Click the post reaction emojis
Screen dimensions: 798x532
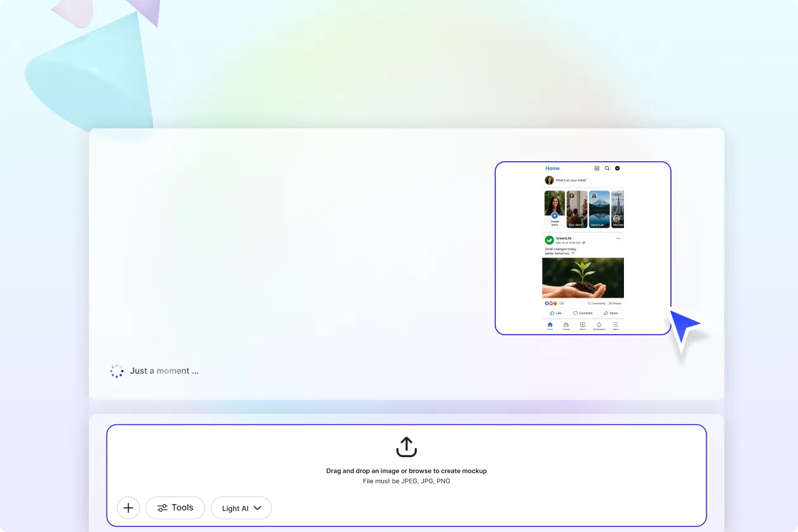pos(550,303)
